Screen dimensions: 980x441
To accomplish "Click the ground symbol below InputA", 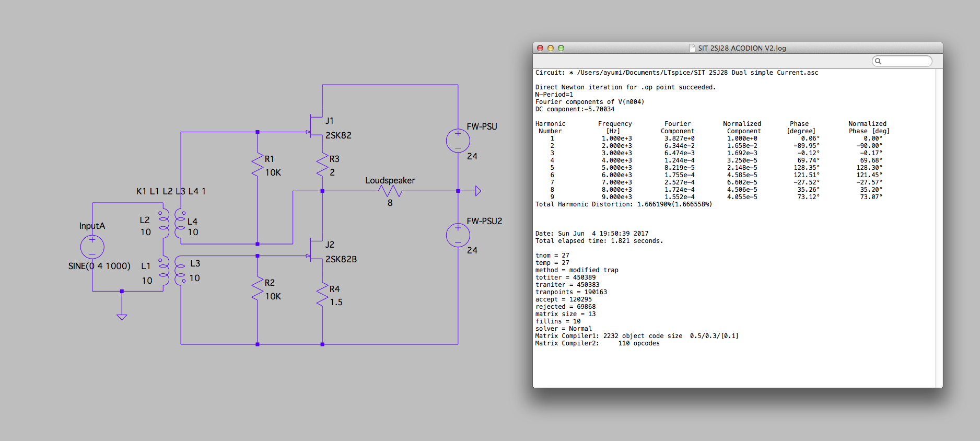I will 122,316.
